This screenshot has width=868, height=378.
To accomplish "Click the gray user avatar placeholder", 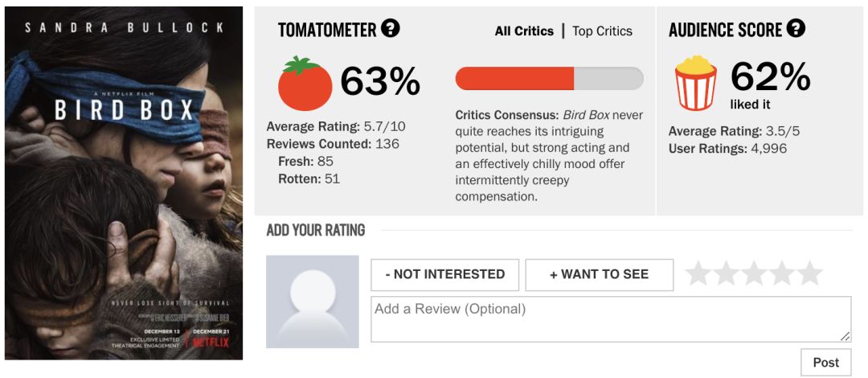I will click(312, 302).
